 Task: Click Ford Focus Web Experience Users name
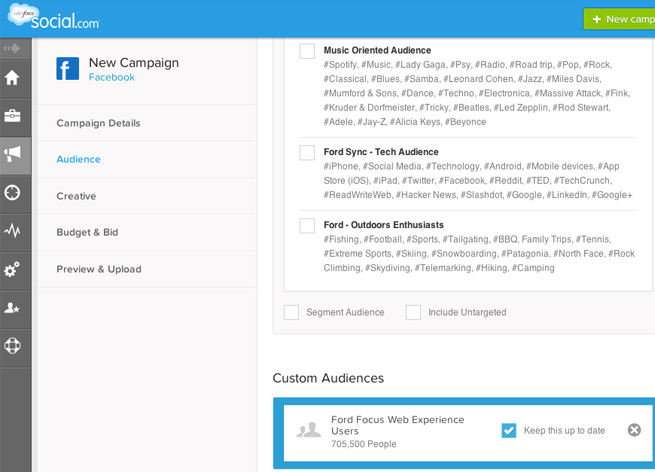pos(398,425)
